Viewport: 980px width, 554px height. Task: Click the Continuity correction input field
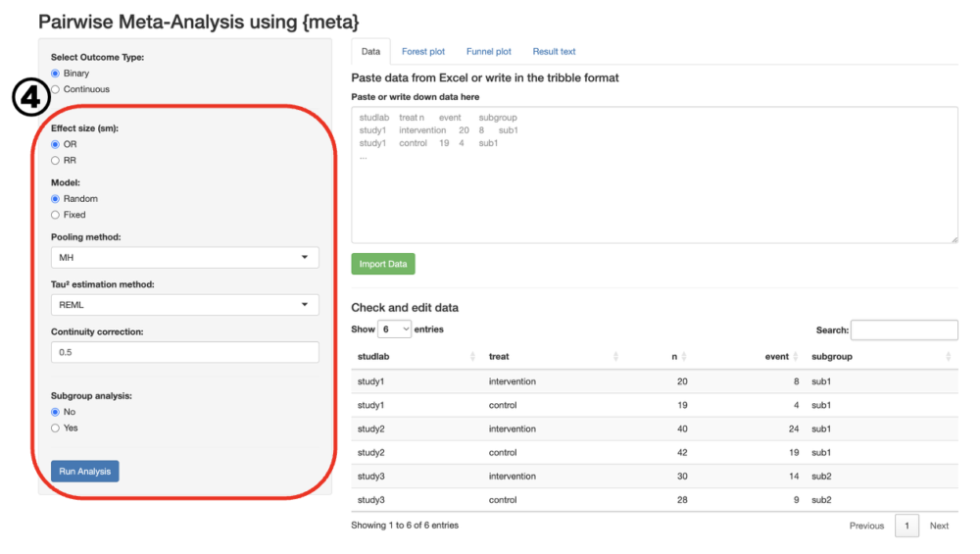click(x=184, y=352)
